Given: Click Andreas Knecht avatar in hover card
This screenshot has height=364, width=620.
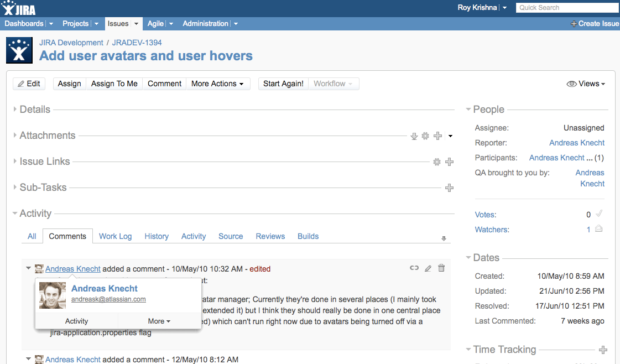Looking at the screenshot, I should (53, 295).
